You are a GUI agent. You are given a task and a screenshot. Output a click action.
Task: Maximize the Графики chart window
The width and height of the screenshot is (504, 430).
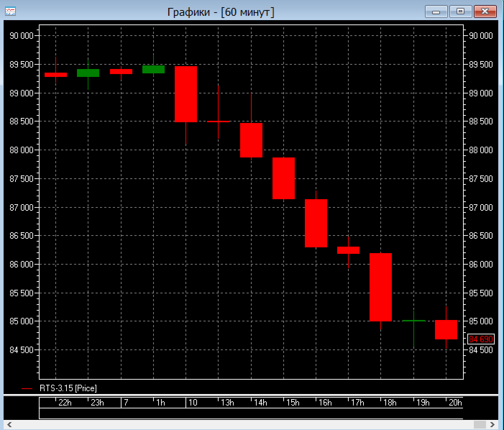460,12
